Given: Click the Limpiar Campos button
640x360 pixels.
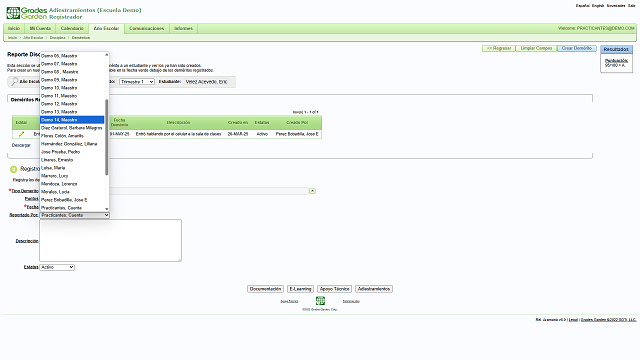Looking at the screenshot, I should click(x=536, y=48).
